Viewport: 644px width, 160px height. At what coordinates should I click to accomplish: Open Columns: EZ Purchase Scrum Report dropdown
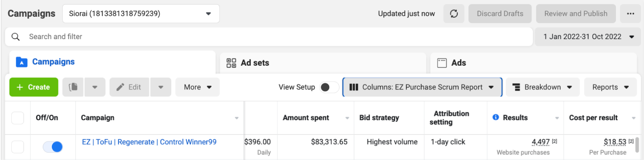(x=422, y=87)
